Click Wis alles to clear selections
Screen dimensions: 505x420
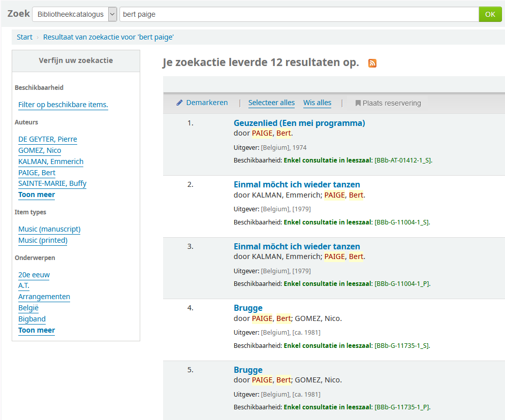(317, 103)
